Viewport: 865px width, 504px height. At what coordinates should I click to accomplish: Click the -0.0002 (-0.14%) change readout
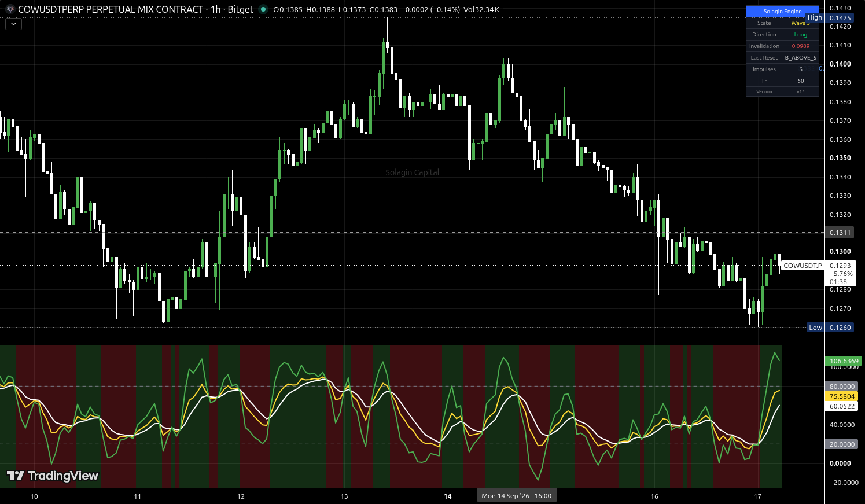click(x=431, y=10)
